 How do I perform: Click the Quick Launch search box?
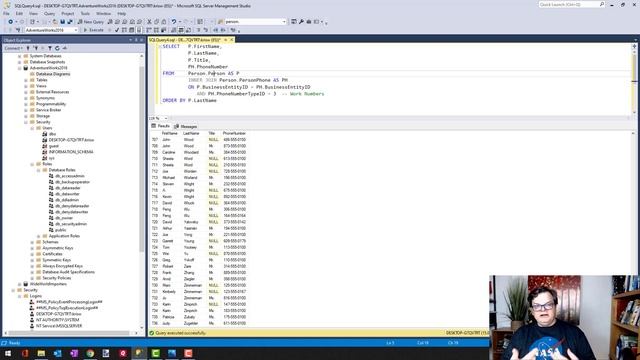click(x=571, y=4)
